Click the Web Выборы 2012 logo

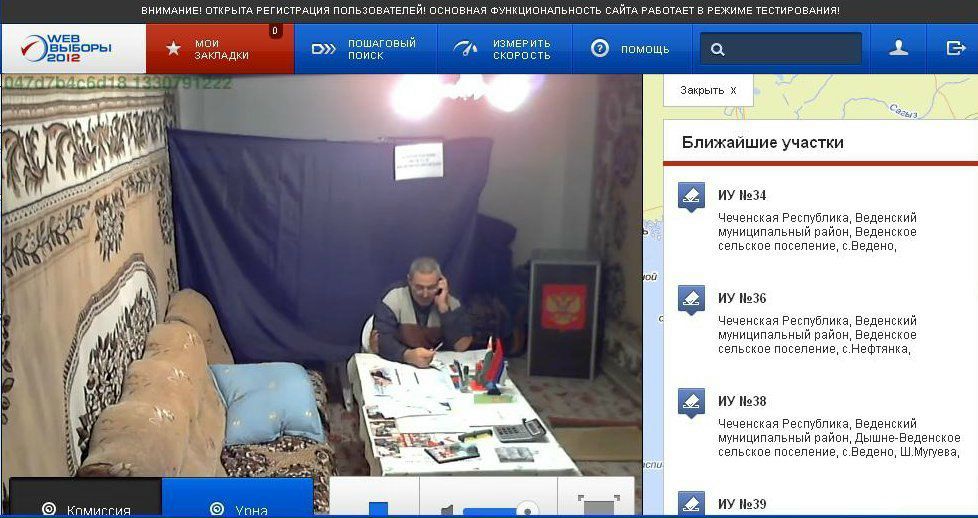coord(72,48)
